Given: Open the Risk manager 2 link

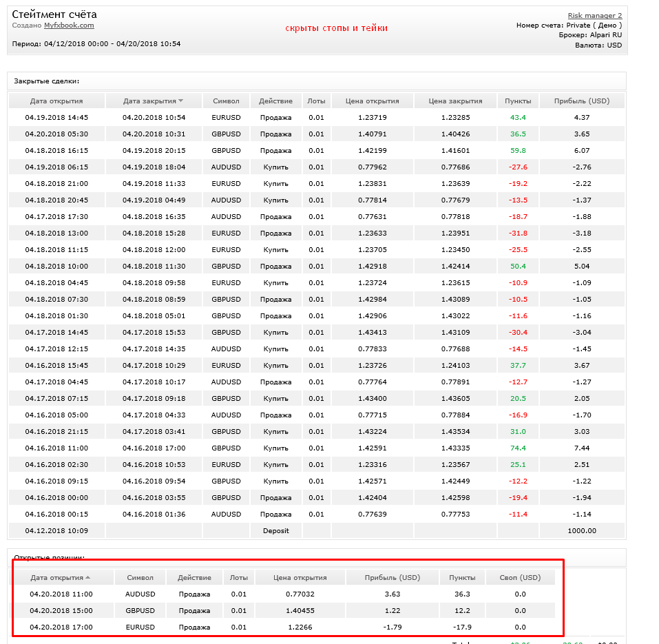Looking at the screenshot, I should (x=595, y=16).
